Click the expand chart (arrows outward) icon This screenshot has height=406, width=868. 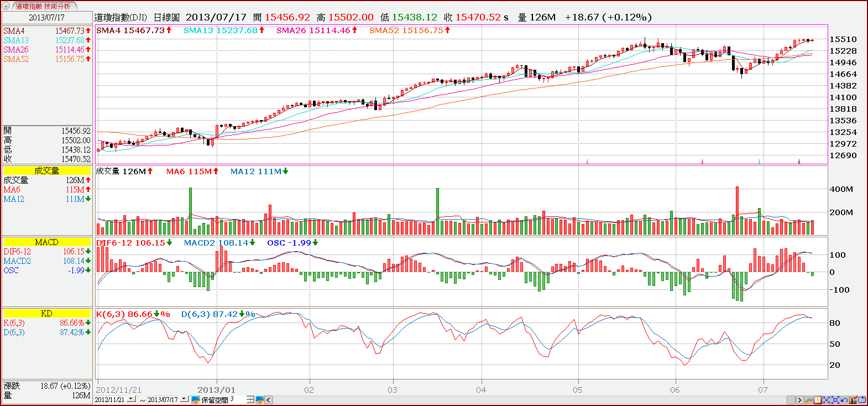click(835, 400)
